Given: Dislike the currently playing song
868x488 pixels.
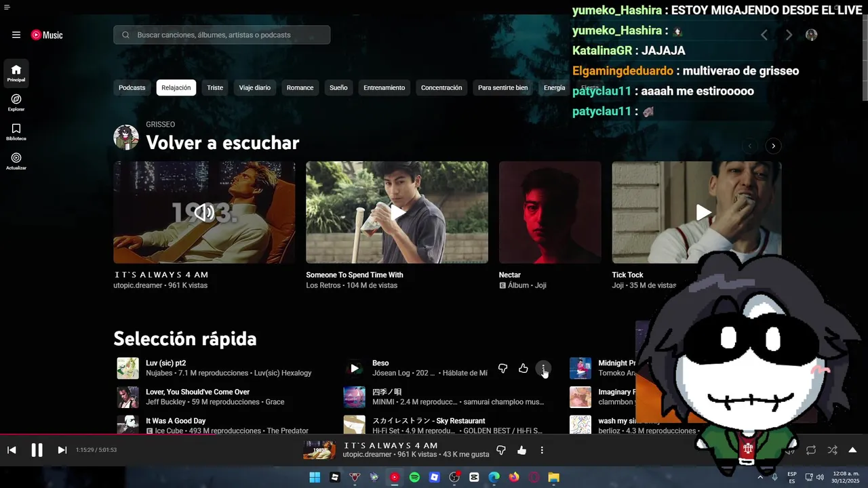Looking at the screenshot, I should [x=501, y=450].
